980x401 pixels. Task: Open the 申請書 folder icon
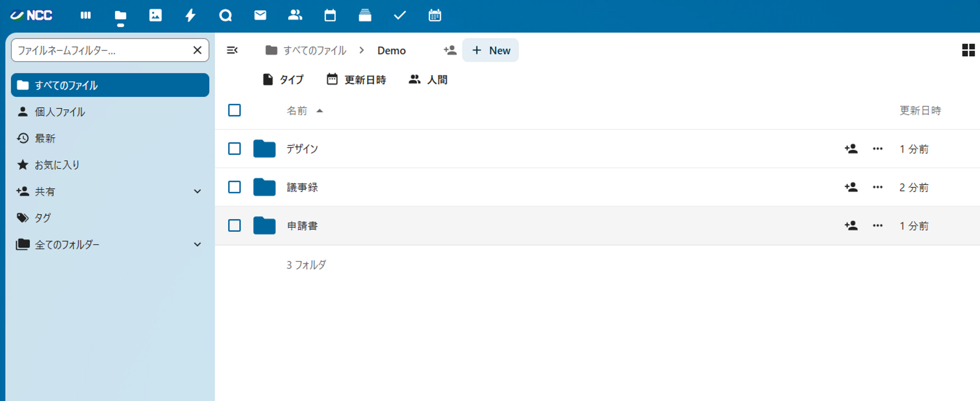tap(264, 226)
